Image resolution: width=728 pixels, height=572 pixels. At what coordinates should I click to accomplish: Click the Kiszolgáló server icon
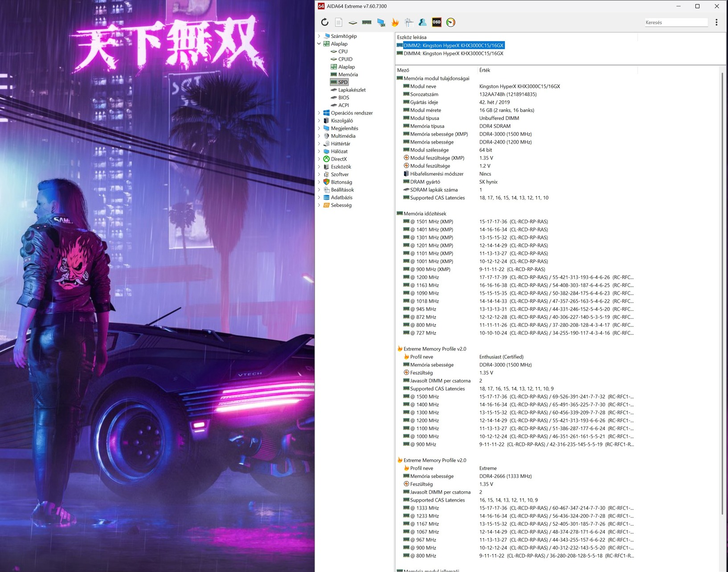click(x=327, y=120)
